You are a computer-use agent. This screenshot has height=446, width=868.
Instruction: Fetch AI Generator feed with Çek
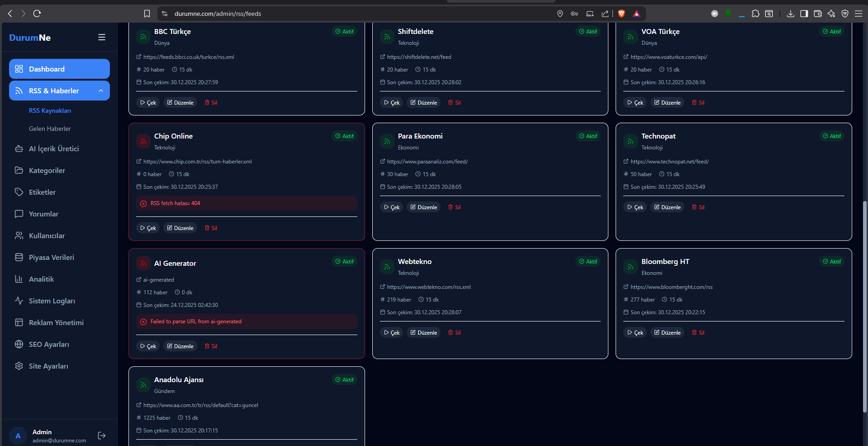tap(148, 346)
